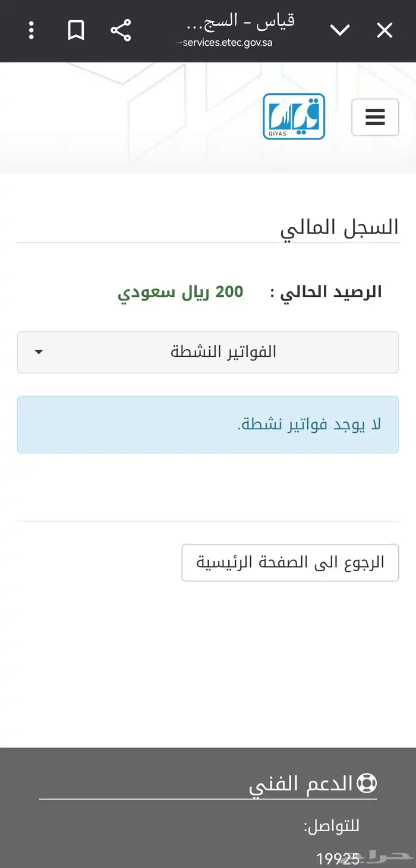Select the السجل المالي heading
The width and height of the screenshot is (416, 868).
339,227
